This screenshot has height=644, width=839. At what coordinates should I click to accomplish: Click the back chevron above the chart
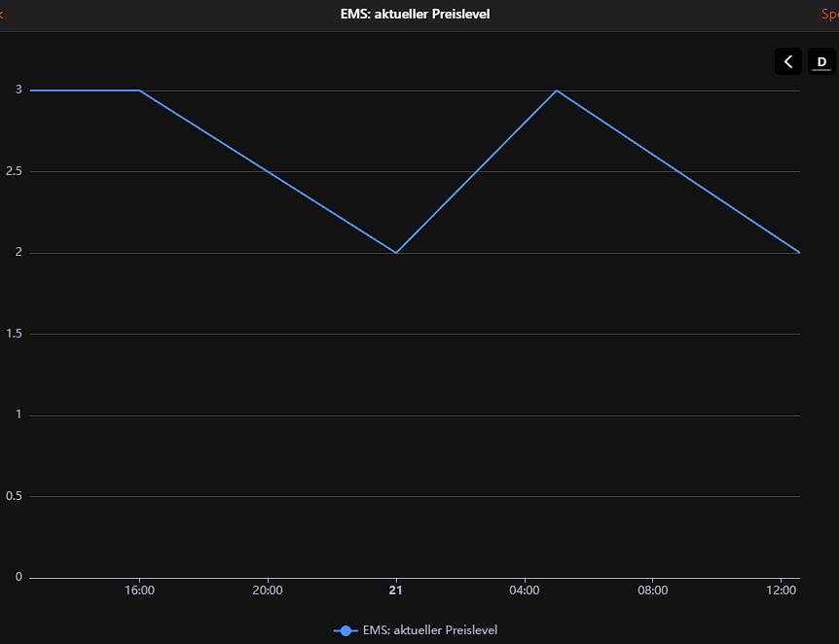(x=788, y=61)
